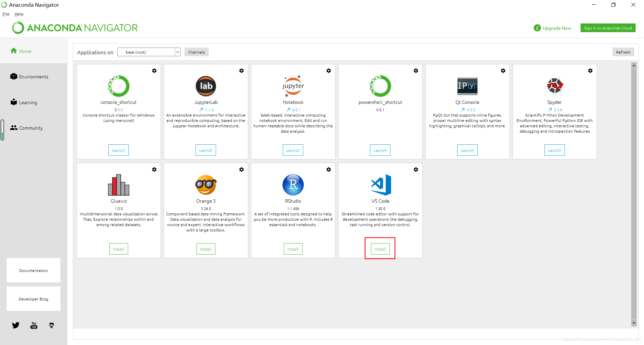The image size is (644, 345).
Task: Click JupyterLab update arrow version 1.1.4
Action: click(x=206, y=110)
